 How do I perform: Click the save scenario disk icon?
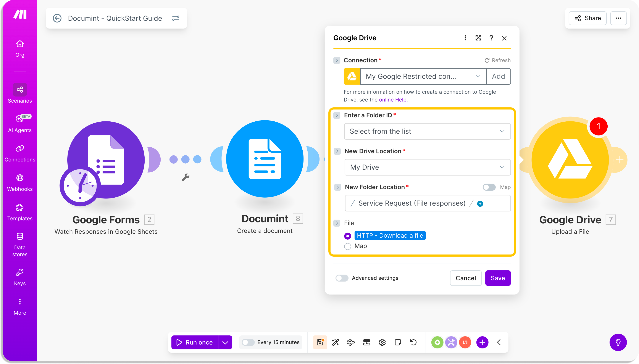click(320, 342)
